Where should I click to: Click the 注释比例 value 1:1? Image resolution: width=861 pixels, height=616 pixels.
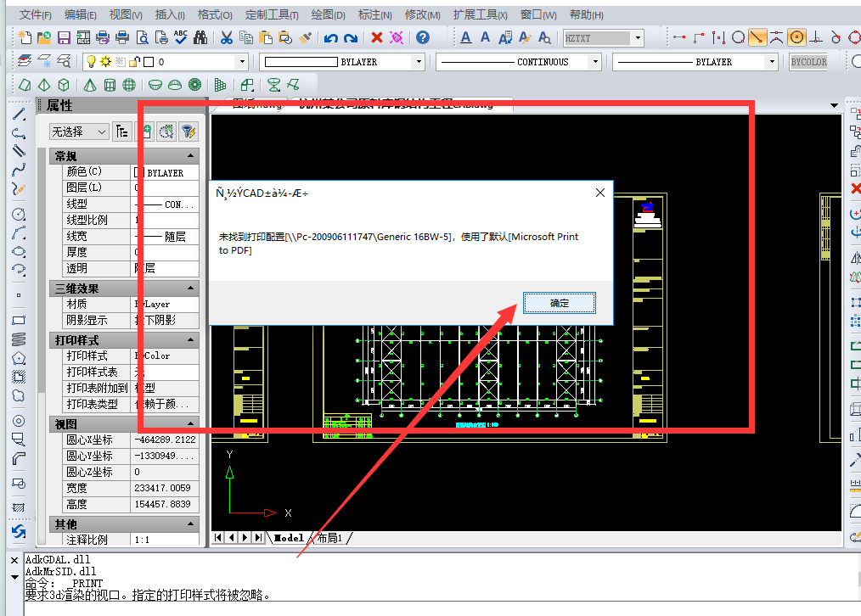click(165, 539)
